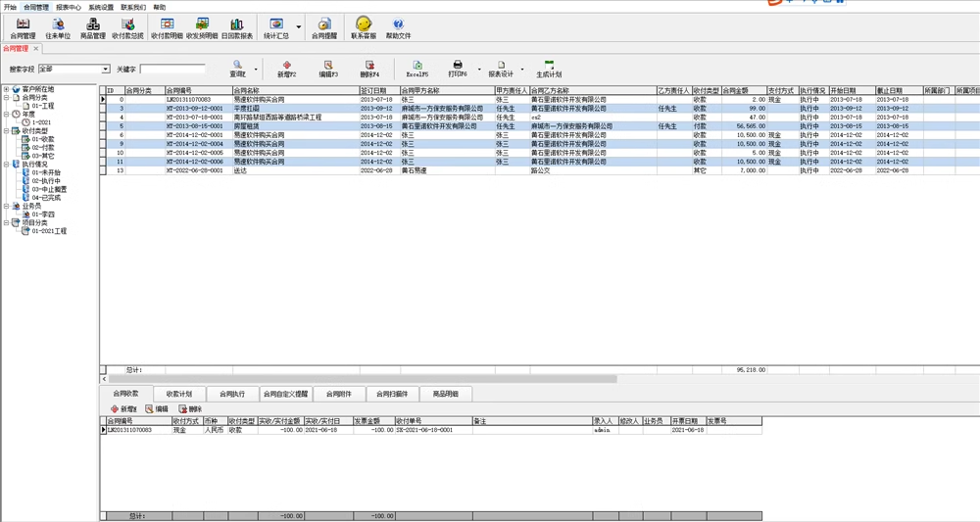The image size is (980, 522).
Task: Click 新增 in the 合同收款 panel
Action: (123, 409)
